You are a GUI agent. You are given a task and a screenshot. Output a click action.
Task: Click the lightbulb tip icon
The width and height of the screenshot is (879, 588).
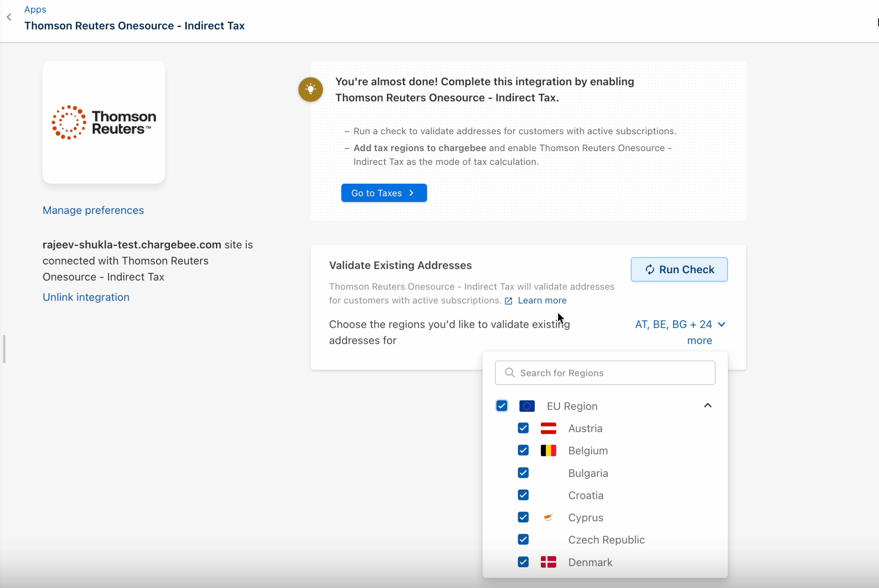(x=310, y=89)
